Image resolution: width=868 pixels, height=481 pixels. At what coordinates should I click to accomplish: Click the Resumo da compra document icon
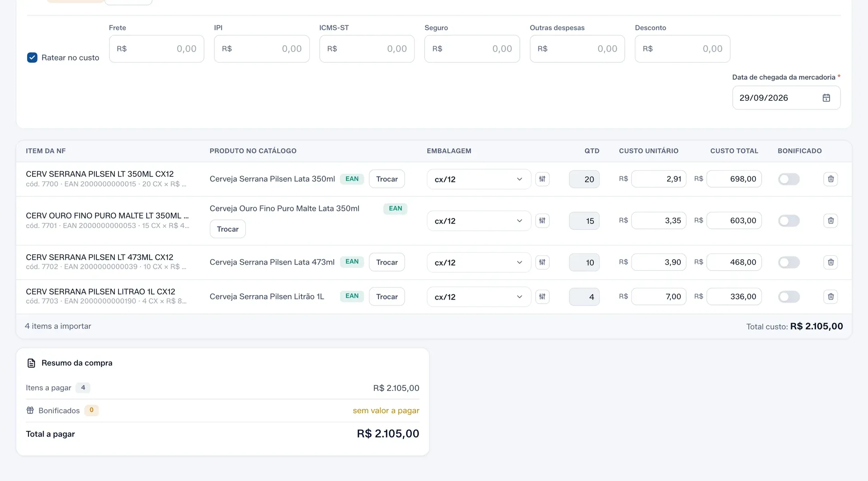[x=31, y=363]
